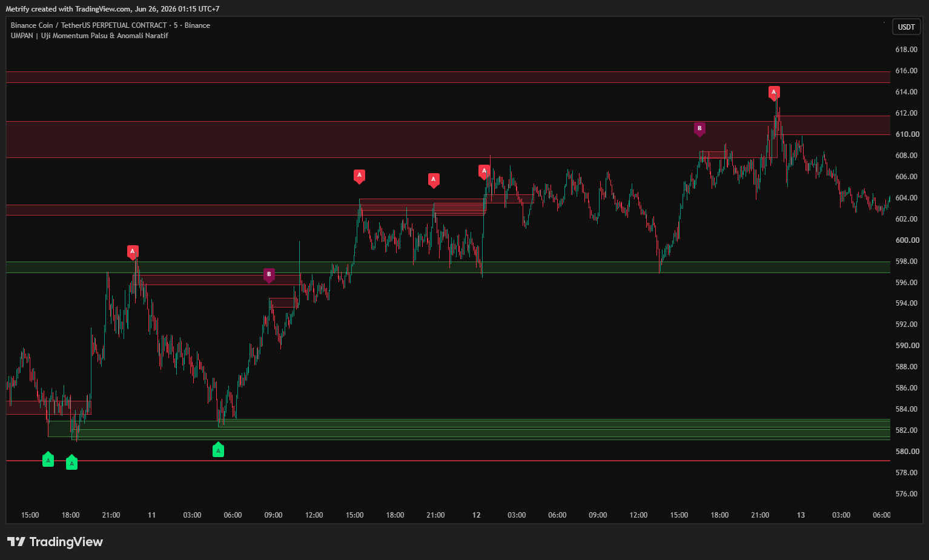The image size is (929, 560).
Task: Click the 610.00 price axis label
Action: [907, 134]
